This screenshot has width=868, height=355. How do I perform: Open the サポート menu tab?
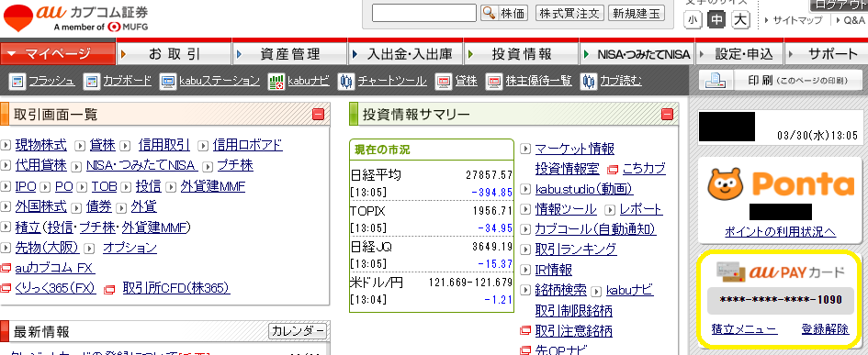[x=826, y=53]
